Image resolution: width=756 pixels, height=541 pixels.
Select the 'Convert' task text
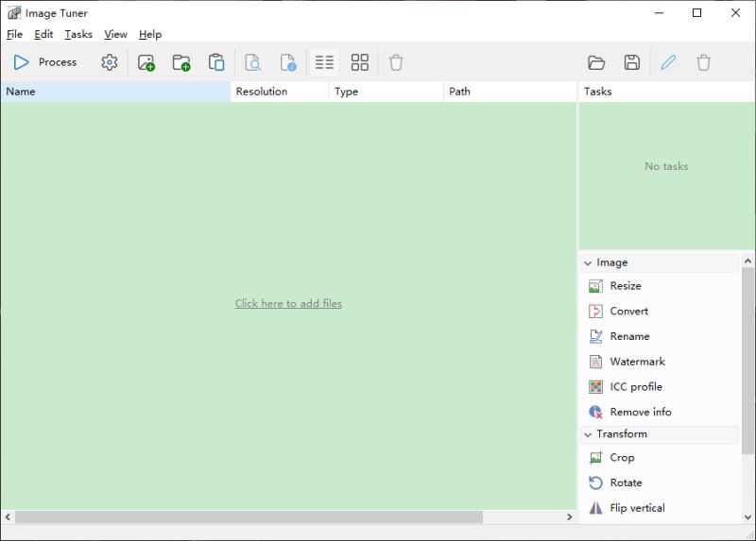629,312
